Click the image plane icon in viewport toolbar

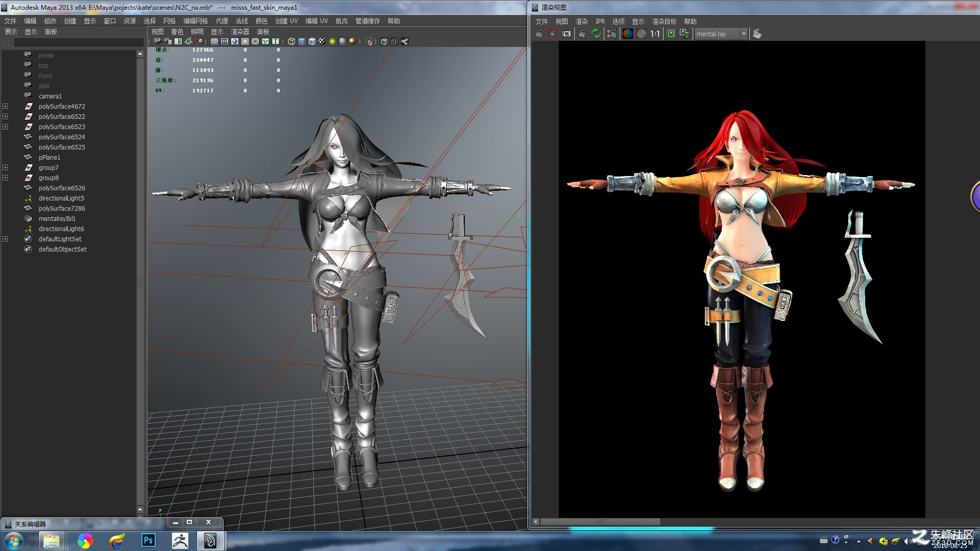point(188,41)
